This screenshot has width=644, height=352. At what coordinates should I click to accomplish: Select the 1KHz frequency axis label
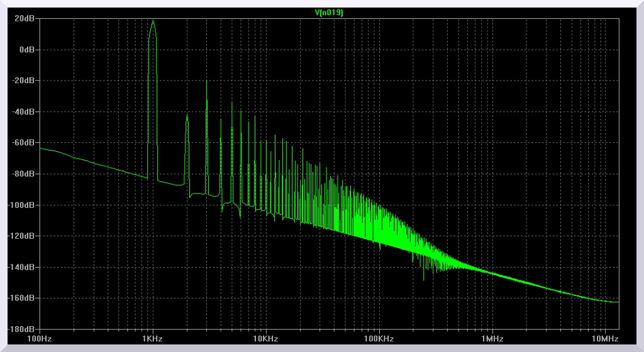(152, 339)
